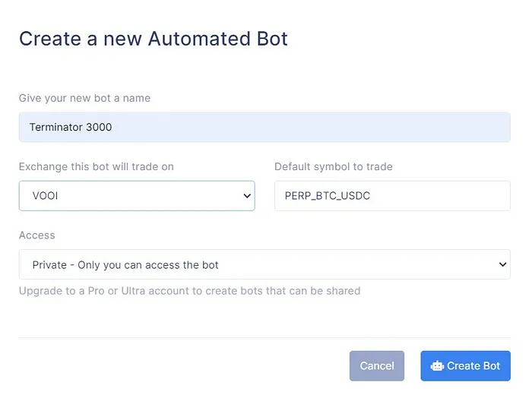
Task: Click the PERP_BTC_USDC symbol text
Action: (328, 195)
